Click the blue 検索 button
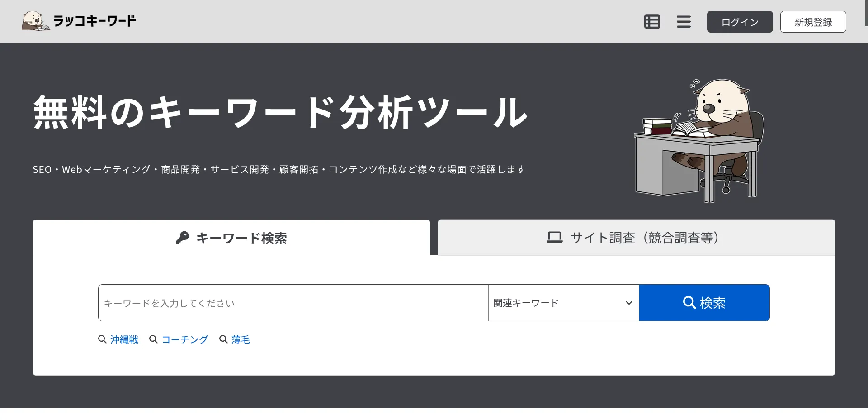The width and height of the screenshot is (868, 420). coord(704,303)
